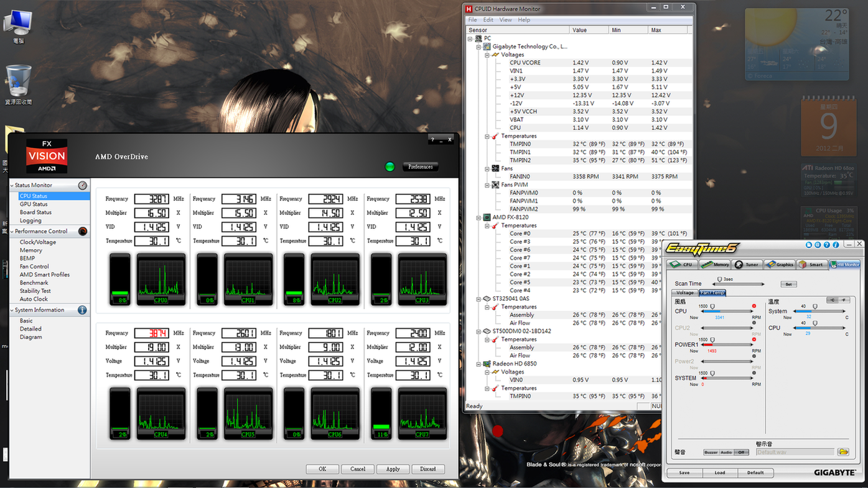
Task: Switch temperature unit to F
Action: pyautogui.click(x=844, y=300)
